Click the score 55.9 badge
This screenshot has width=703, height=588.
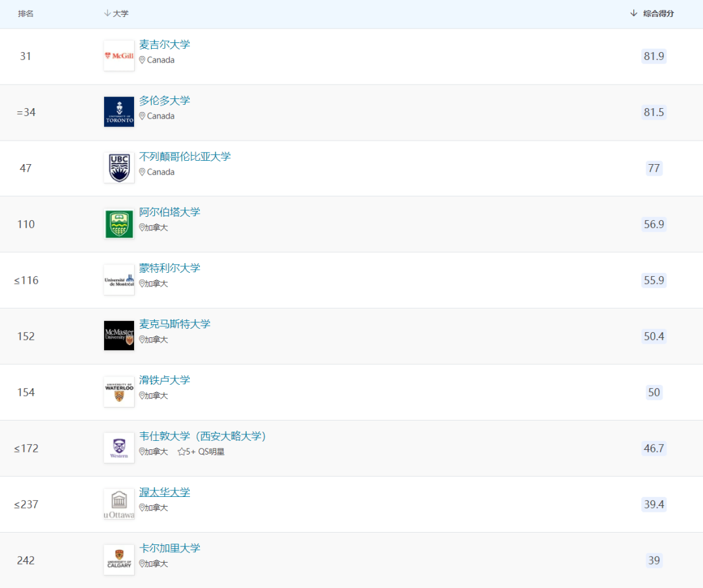click(x=654, y=280)
